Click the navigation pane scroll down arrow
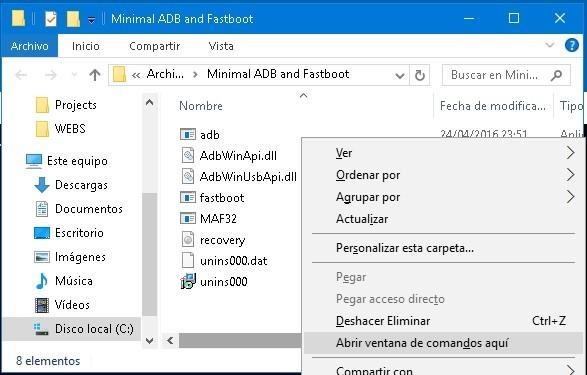This screenshot has width=587, height=375. tap(149, 341)
